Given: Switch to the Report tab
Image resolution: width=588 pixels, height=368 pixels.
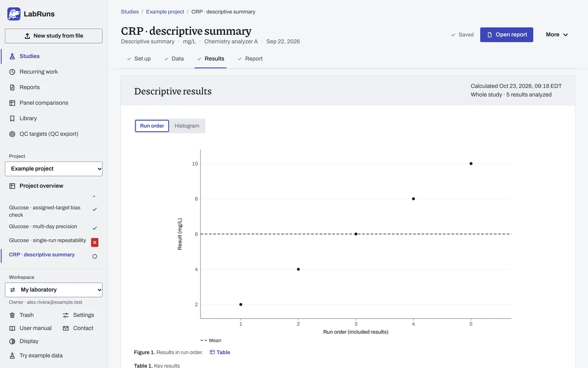Looking at the screenshot, I should (250, 58).
